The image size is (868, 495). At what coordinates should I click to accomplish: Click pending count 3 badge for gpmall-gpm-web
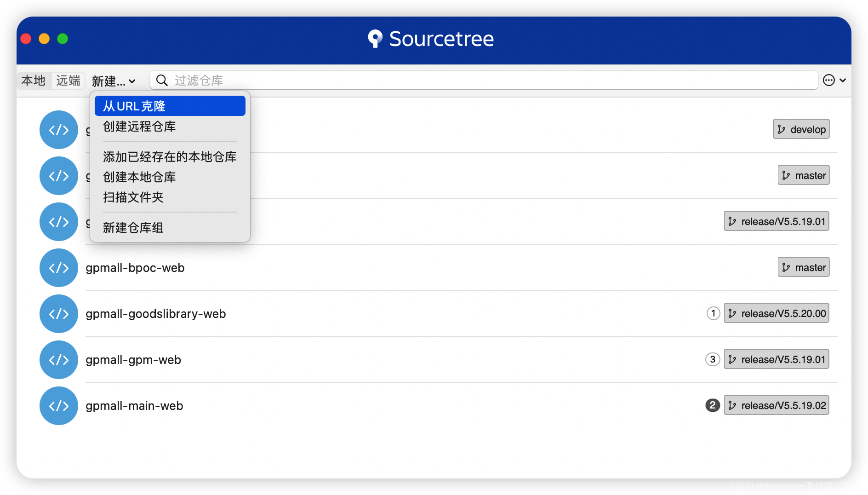(713, 359)
